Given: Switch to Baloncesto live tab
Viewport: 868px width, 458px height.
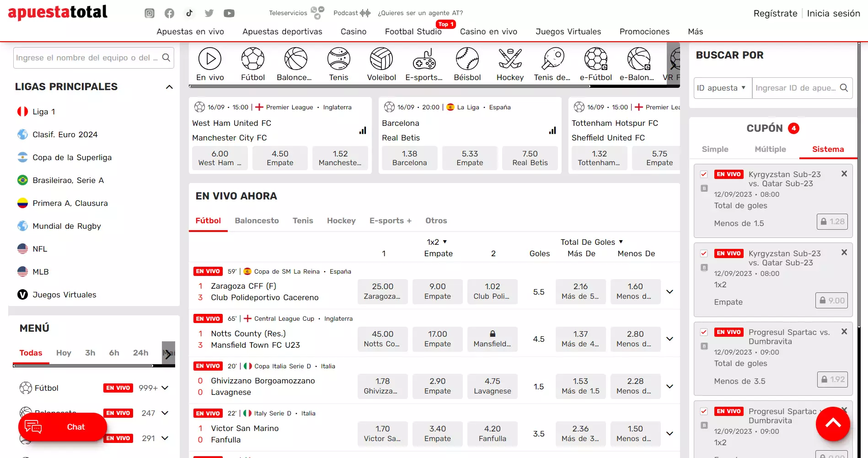Looking at the screenshot, I should (257, 221).
